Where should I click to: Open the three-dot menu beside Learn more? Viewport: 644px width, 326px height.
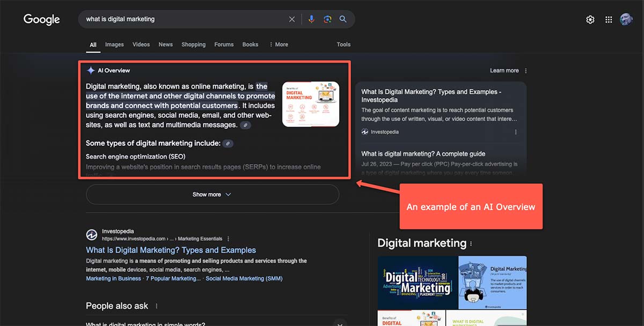coord(525,70)
